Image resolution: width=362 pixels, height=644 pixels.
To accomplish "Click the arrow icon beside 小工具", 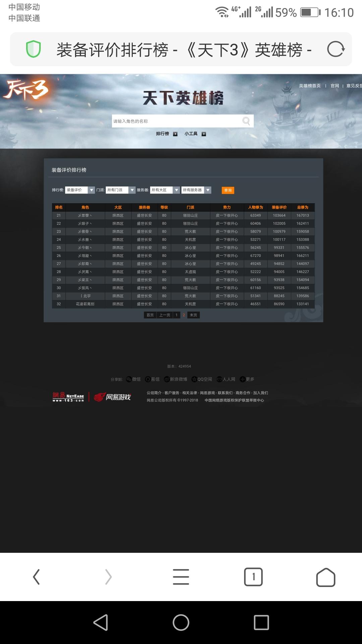I will coord(204,134).
